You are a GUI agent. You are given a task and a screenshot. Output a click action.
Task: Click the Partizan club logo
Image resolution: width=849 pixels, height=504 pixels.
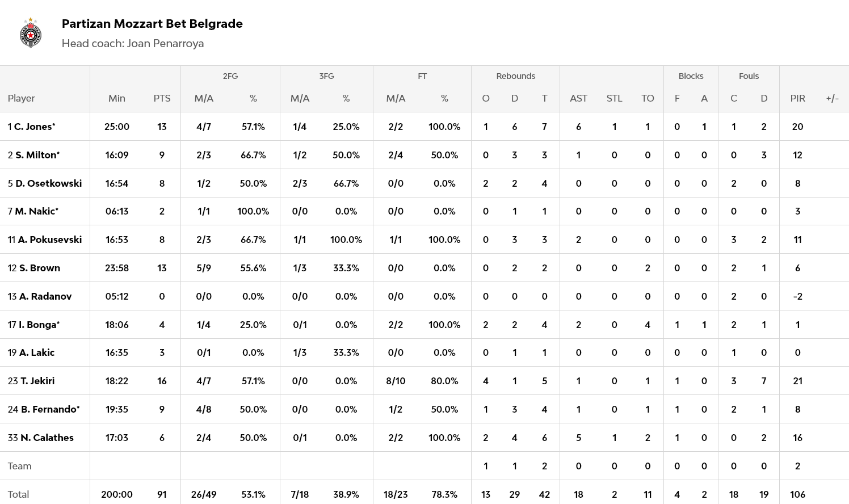click(x=31, y=33)
